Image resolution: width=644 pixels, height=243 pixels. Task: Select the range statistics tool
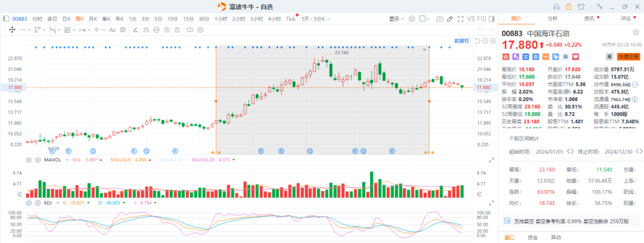point(67,30)
